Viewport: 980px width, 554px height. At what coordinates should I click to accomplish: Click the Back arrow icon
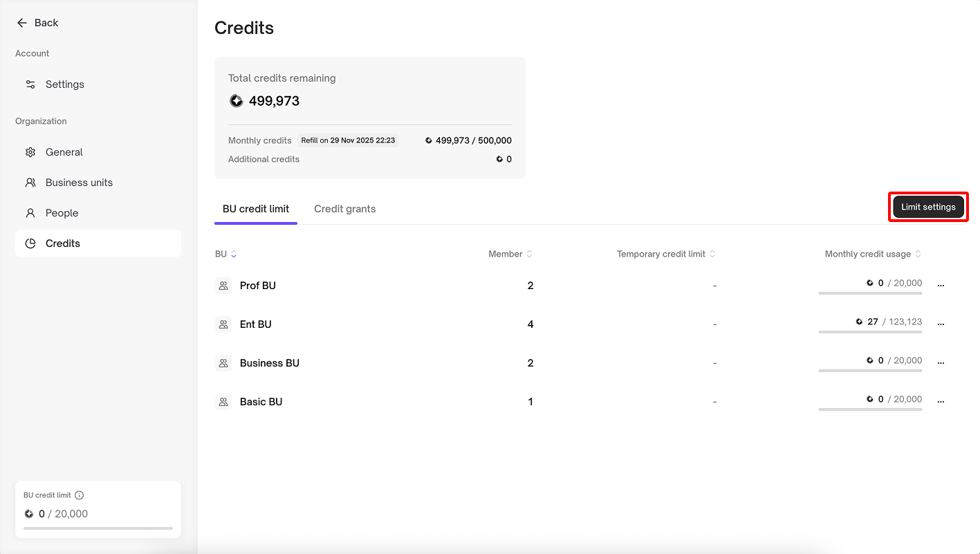click(x=21, y=23)
